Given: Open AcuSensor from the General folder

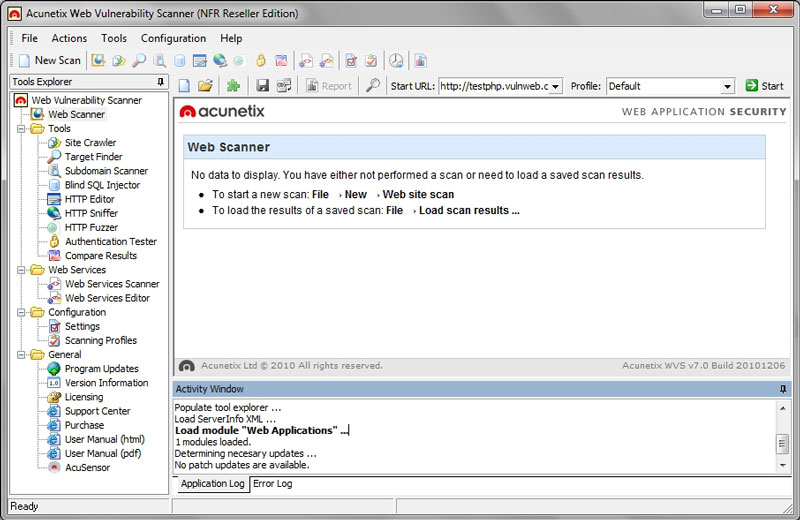Looking at the screenshot, I should point(87,467).
